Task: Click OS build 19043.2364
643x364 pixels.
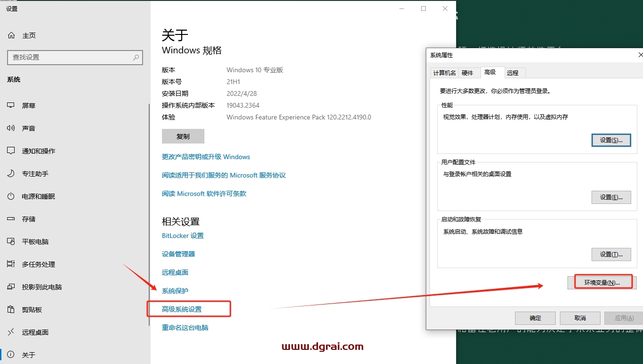Action: tap(243, 105)
